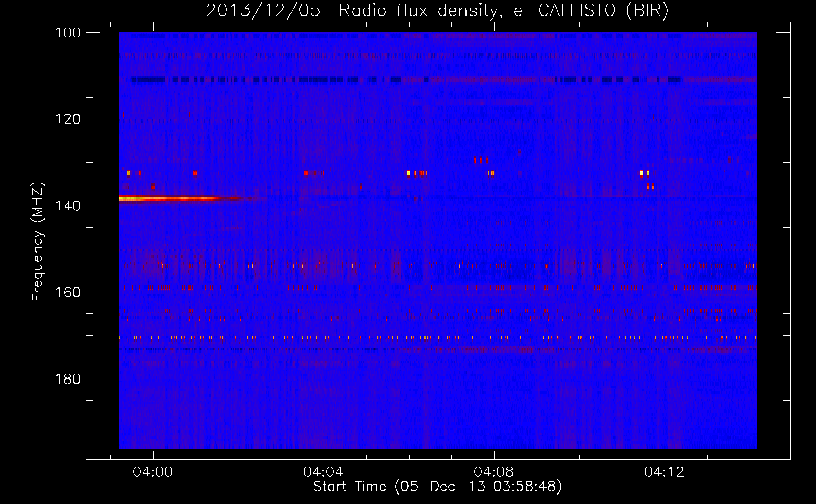Click the 04:08 time tick label
816x504 pixels.
click(x=494, y=472)
